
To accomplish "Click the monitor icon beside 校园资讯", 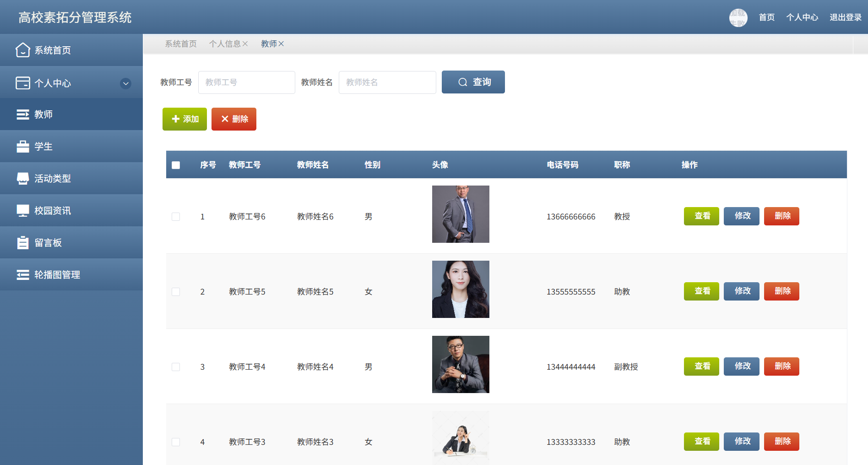I will pyautogui.click(x=22, y=210).
